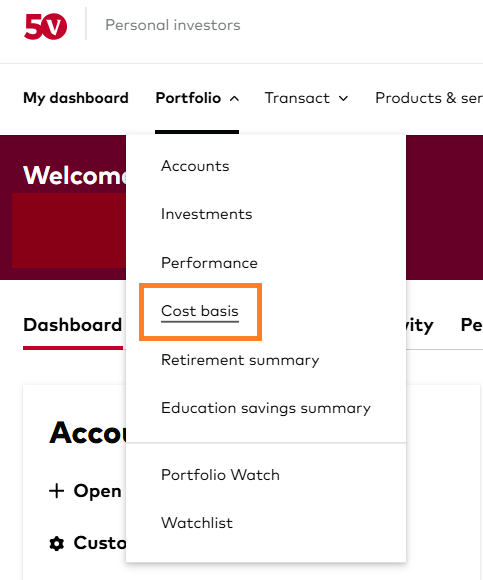Launch Portfolio Watch
Image resolution: width=483 pixels, height=580 pixels.
tap(220, 475)
